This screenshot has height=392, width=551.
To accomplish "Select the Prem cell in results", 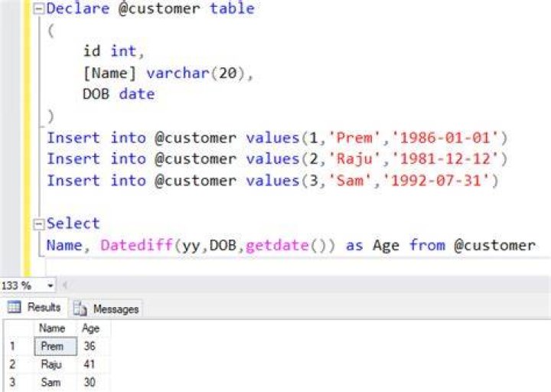I will point(56,346).
